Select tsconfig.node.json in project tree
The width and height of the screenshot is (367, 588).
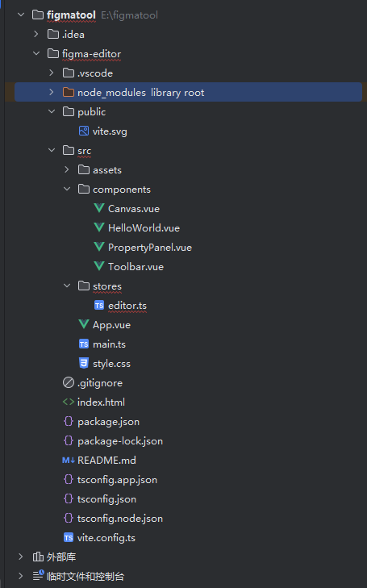click(x=120, y=519)
